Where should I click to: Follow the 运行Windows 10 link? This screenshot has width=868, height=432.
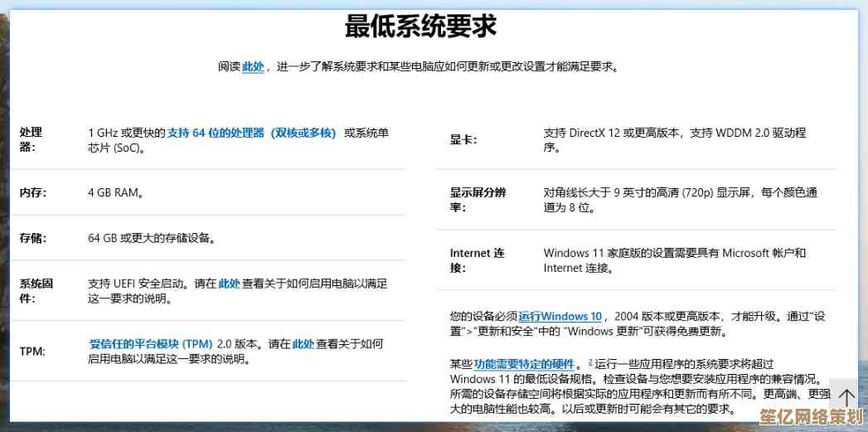(560, 316)
